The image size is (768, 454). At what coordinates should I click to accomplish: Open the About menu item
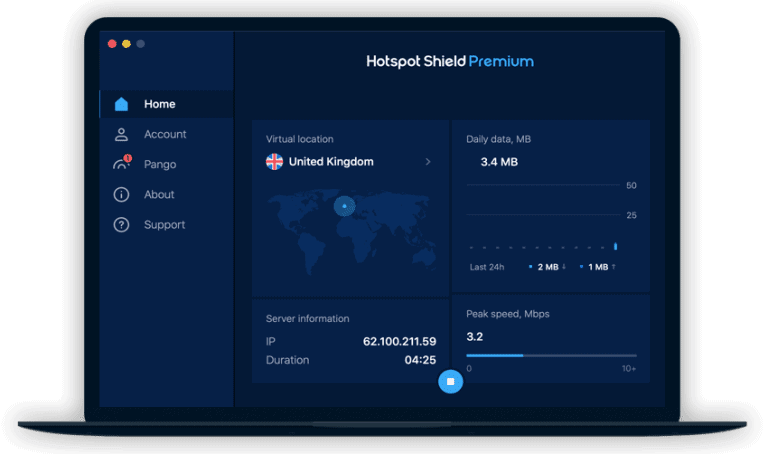167,194
